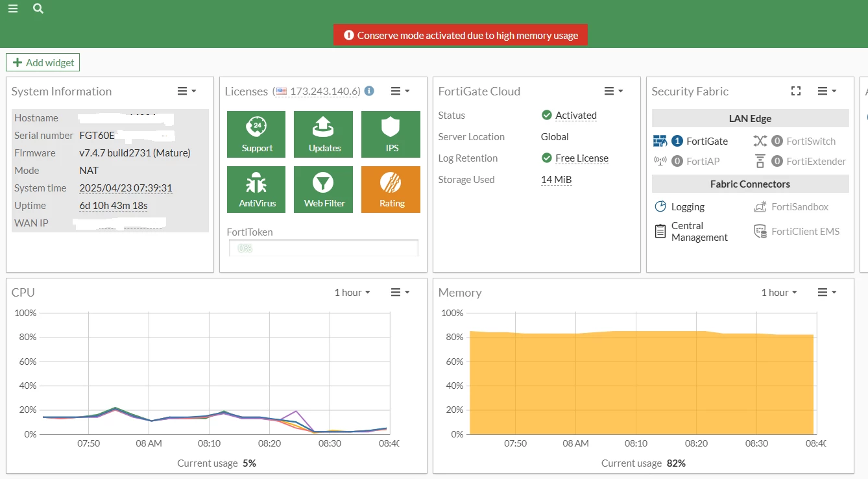The height and width of the screenshot is (479, 868).
Task: Click the Free License check icon
Action: 547,158
